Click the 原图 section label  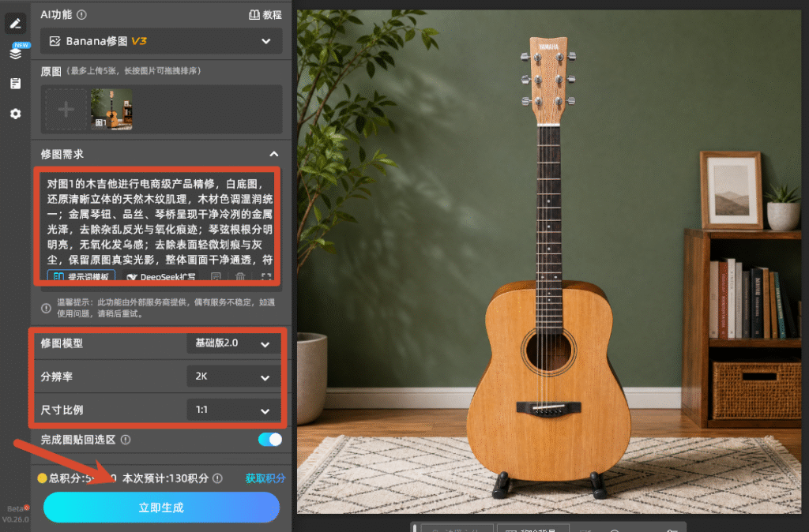point(51,71)
